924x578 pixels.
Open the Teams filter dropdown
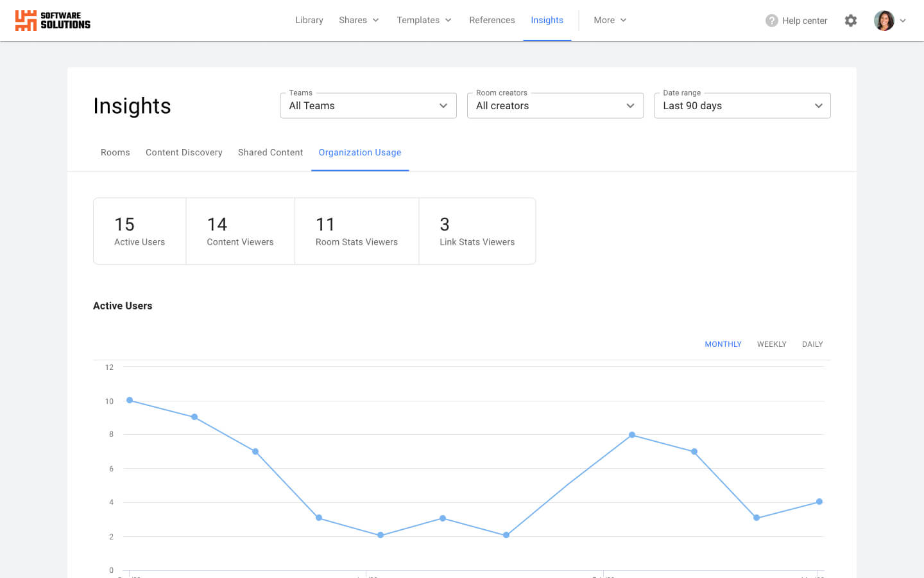point(368,105)
